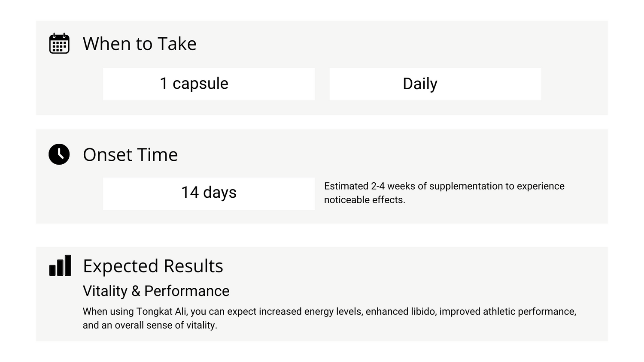Click the overall sense of vitality line
Screen dimensions: 644x362
pyautogui.click(x=150, y=325)
